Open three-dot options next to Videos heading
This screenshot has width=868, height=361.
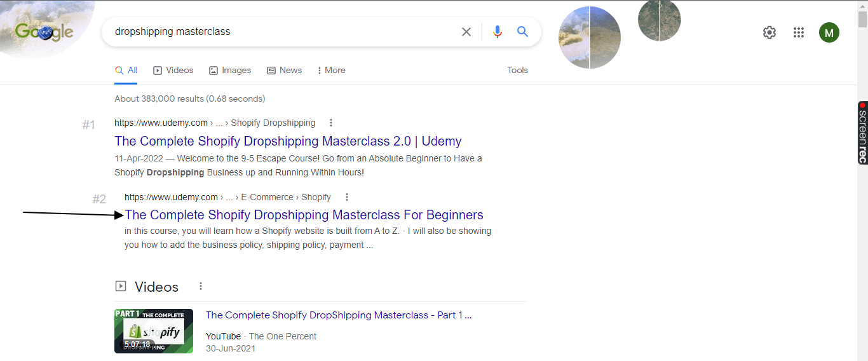pyautogui.click(x=201, y=287)
